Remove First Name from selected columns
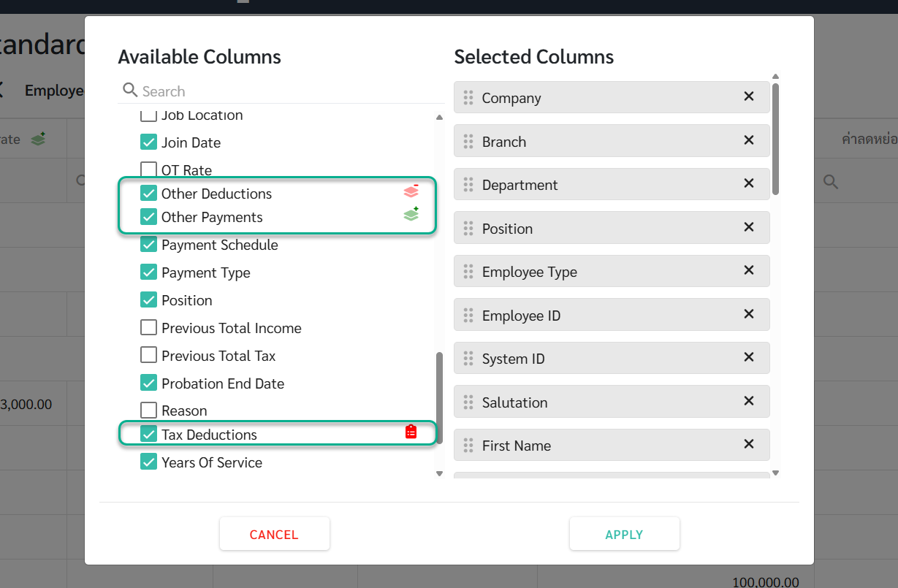The width and height of the screenshot is (898, 588). 748,444
